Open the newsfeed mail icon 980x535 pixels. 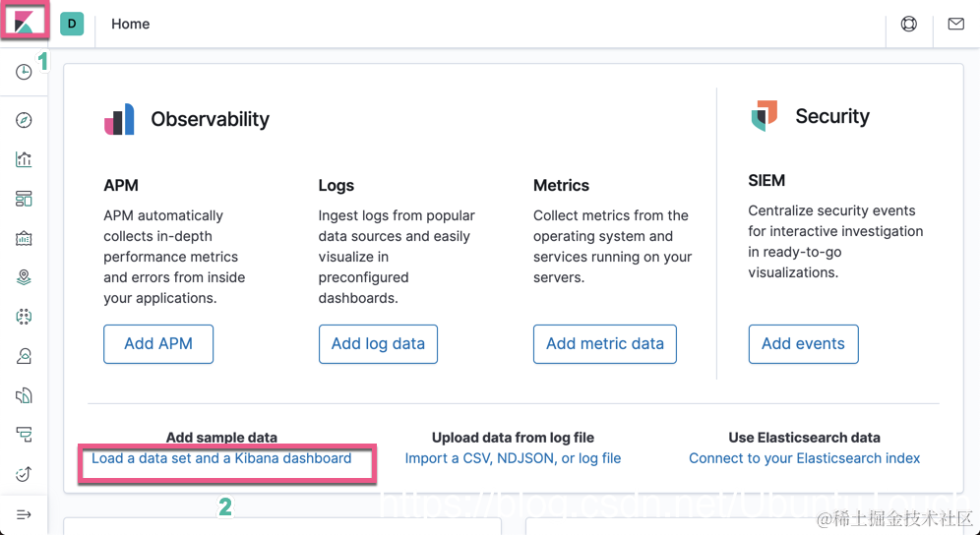click(x=955, y=24)
